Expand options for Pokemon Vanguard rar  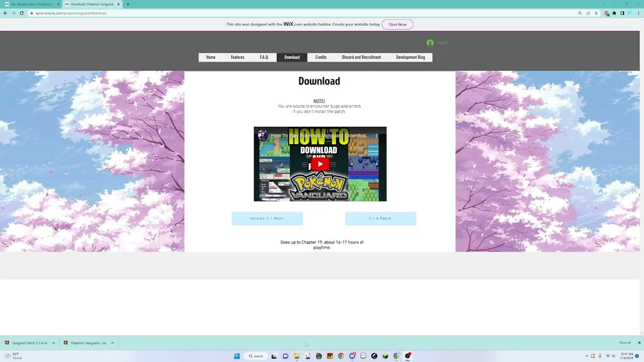[x=112, y=343]
